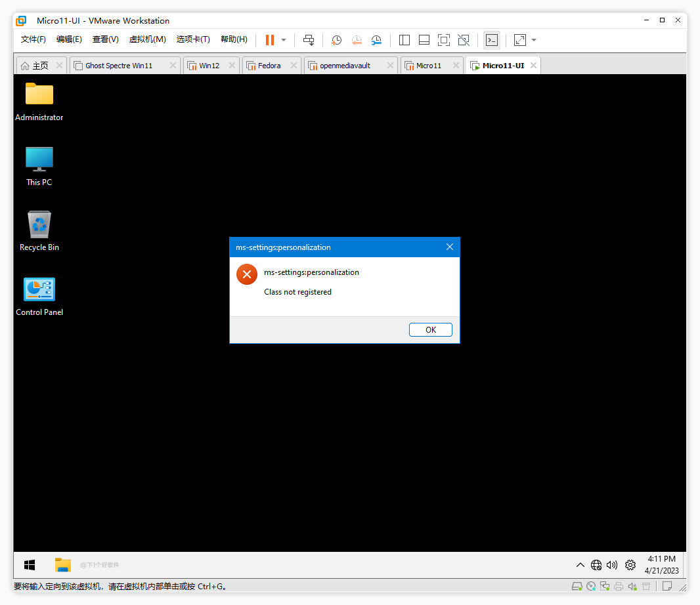The image size is (700, 605).
Task: Expand the stretch display dropdown arrow
Action: pos(534,40)
